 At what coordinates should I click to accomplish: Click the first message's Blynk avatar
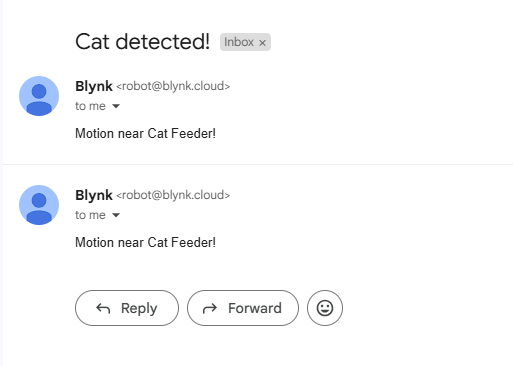click(x=39, y=96)
